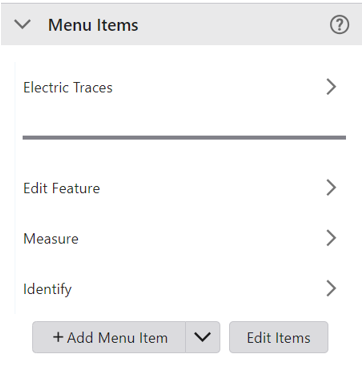This screenshot has height=366, width=363.
Task: Open Identify settings via its right chevron
Action: pyautogui.click(x=331, y=288)
